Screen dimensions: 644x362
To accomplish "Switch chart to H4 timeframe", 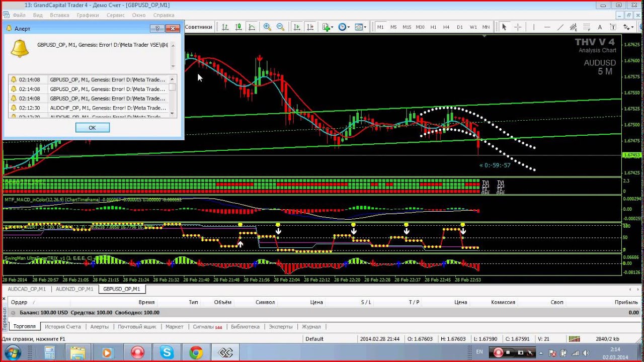I will (446, 27).
